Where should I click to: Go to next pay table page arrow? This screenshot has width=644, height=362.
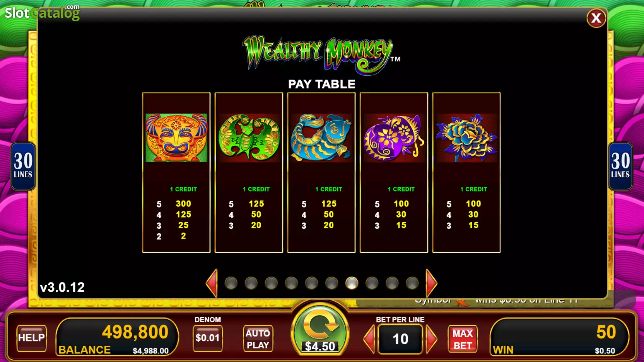tap(431, 283)
